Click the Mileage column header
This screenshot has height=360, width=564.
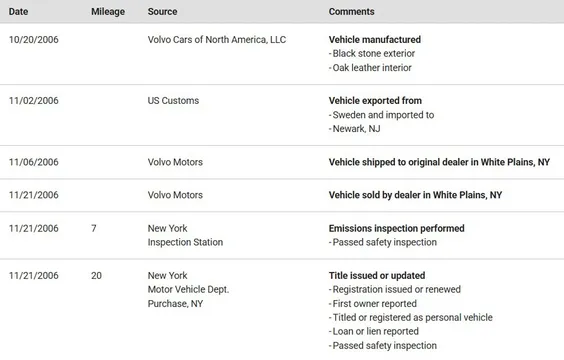(108, 12)
